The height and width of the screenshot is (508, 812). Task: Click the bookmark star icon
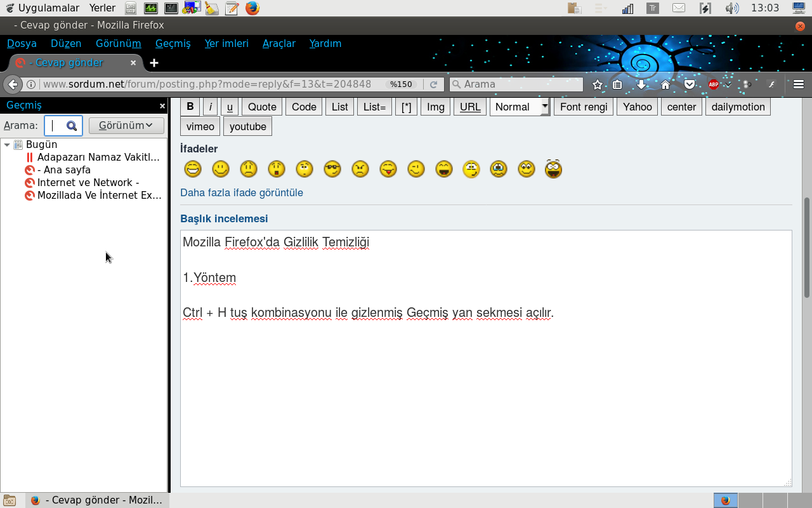pos(597,84)
